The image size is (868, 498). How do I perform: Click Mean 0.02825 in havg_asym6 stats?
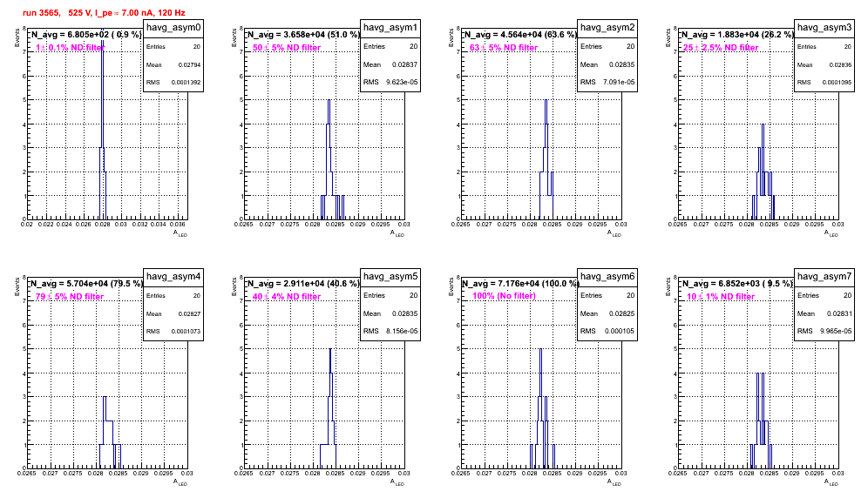607,313
